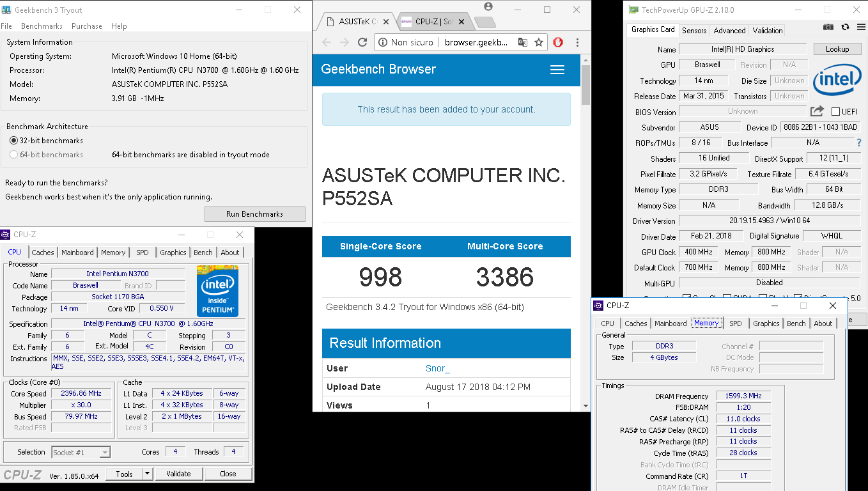Click the Geekbench 3 title bar app icon
Image resolution: width=868 pixels, height=491 pixels.
(x=6, y=10)
